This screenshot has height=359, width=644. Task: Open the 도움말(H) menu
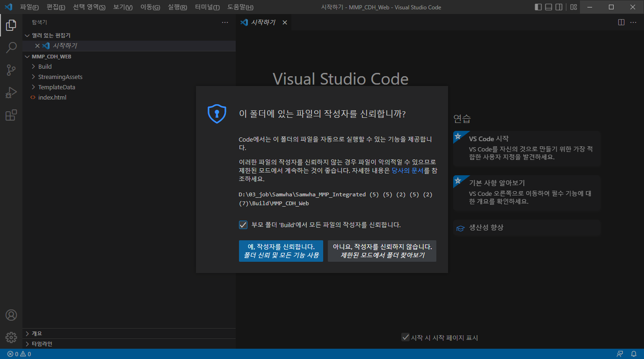[240, 7]
